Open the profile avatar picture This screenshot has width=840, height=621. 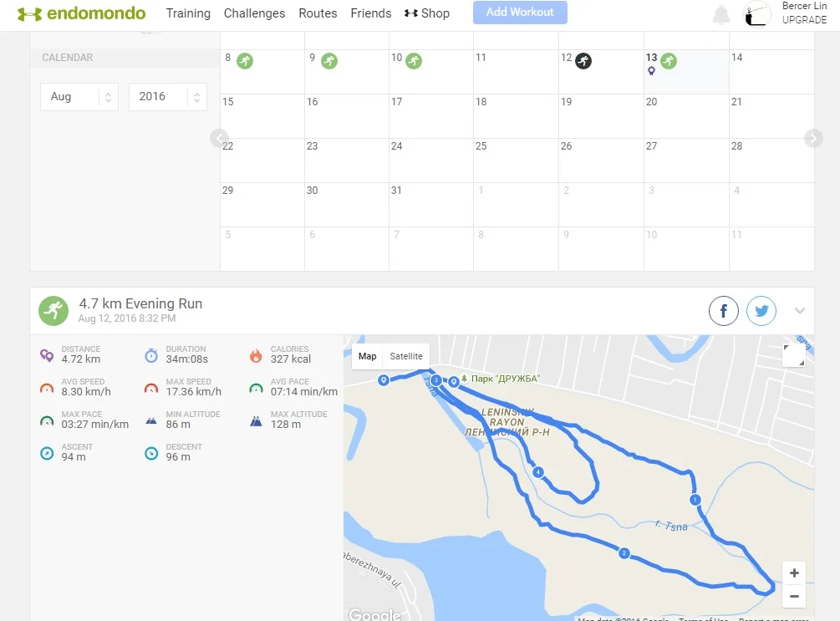point(757,14)
